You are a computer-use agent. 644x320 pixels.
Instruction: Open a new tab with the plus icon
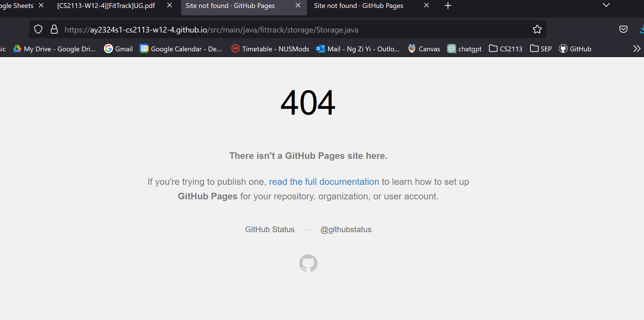pos(448,6)
